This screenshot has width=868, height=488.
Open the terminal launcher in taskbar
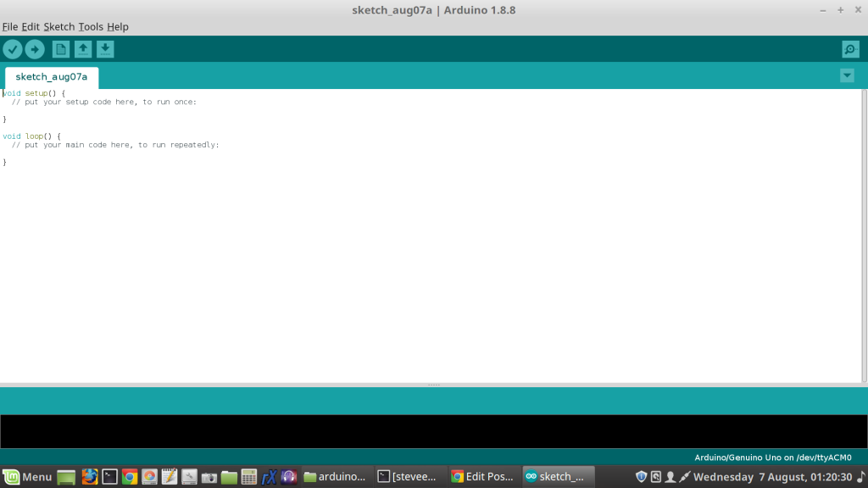[109, 477]
